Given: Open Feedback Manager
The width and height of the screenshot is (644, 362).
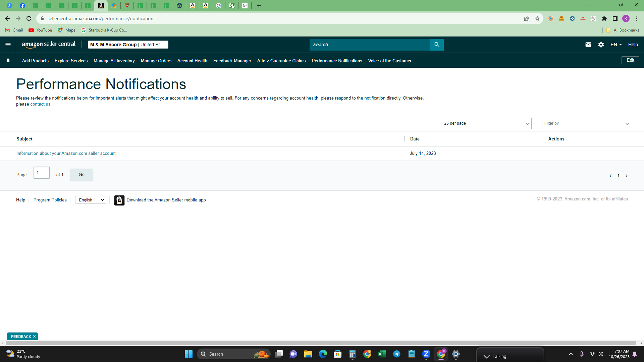Looking at the screenshot, I should point(232,61).
